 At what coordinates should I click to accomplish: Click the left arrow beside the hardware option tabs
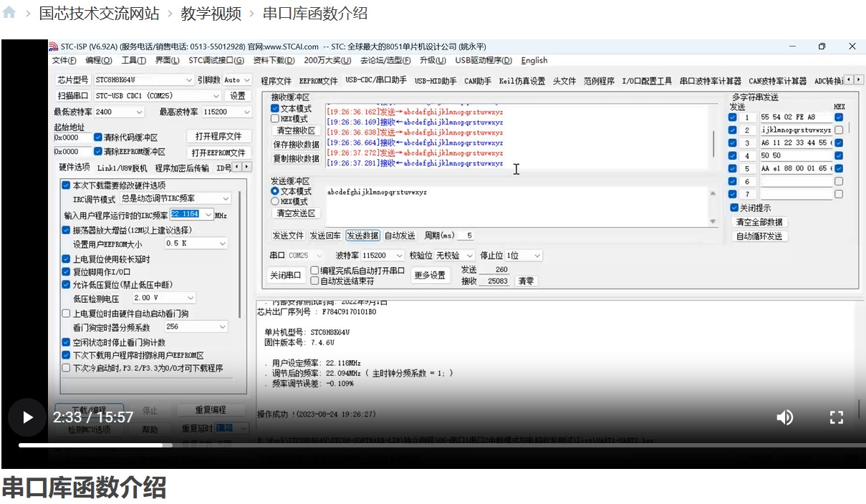239,167
